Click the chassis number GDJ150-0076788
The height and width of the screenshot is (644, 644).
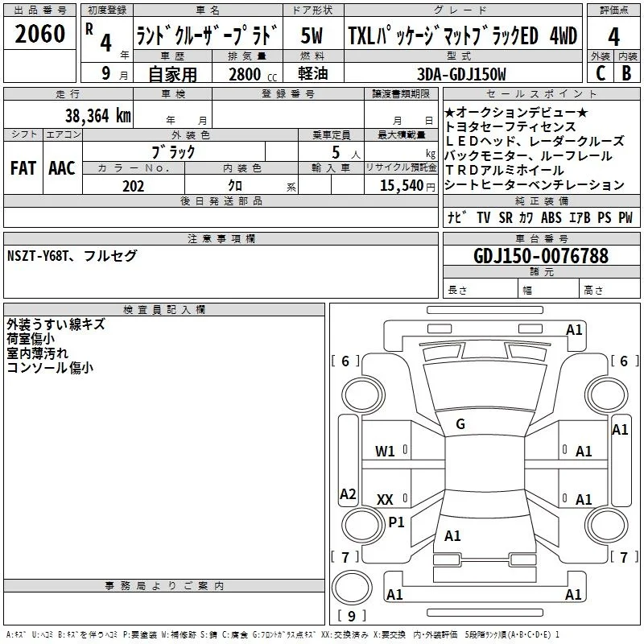pyautogui.click(x=541, y=256)
